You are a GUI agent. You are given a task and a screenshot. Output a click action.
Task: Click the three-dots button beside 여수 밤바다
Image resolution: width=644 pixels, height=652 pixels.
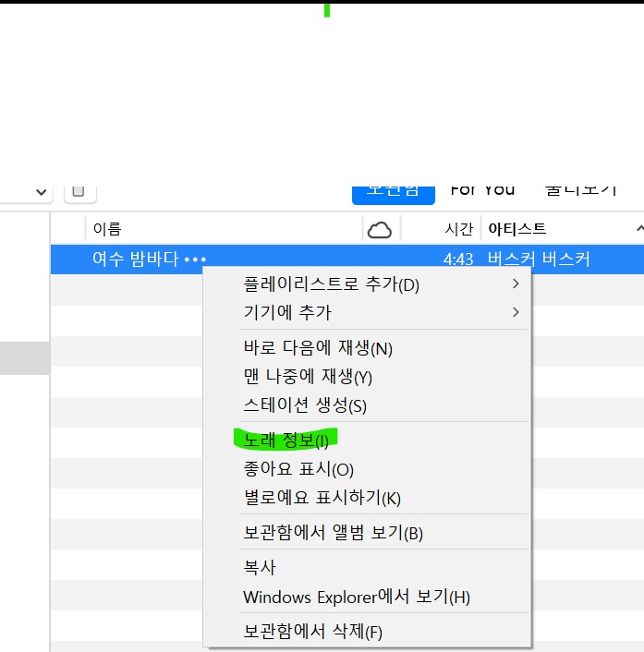point(195,260)
